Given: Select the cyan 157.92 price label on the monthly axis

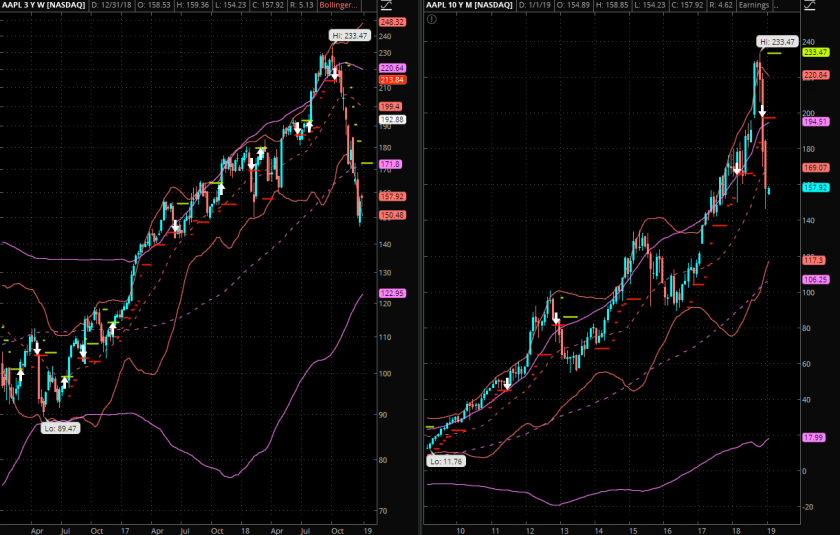Looking at the screenshot, I should pyautogui.click(x=817, y=187).
